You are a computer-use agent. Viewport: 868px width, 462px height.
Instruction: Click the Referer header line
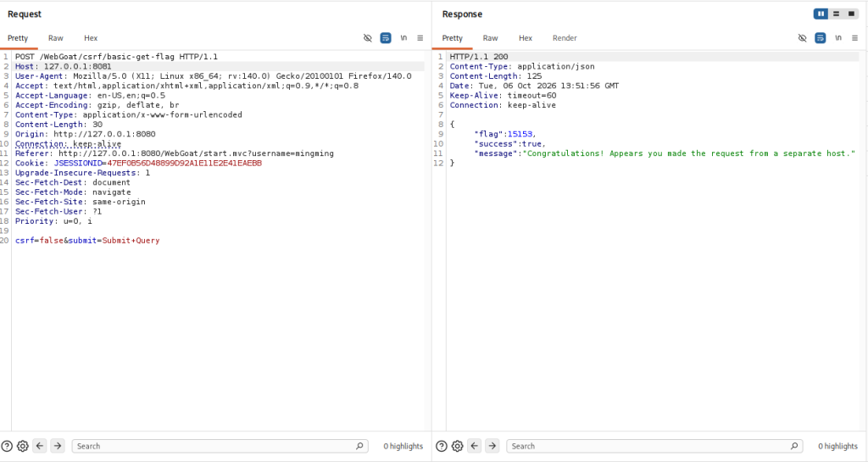pyautogui.click(x=175, y=153)
